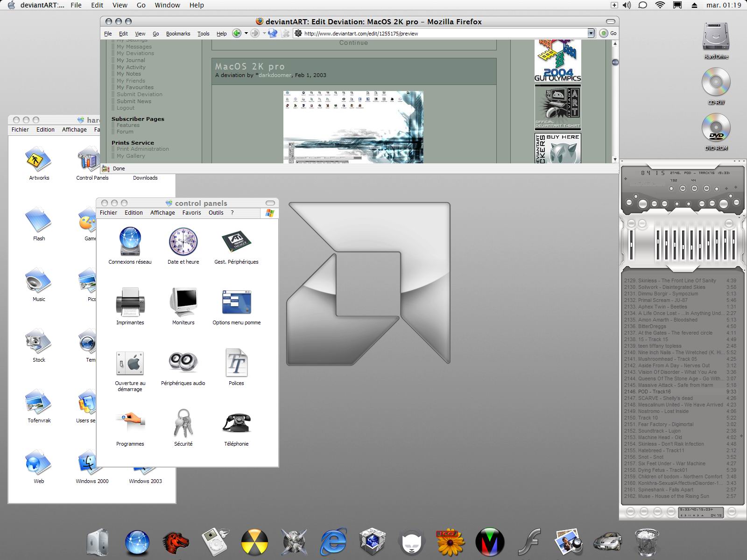Click the deviantART T-shirt ad banner
The width and height of the screenshot is (747, 560).
click(x=557, y=107)
